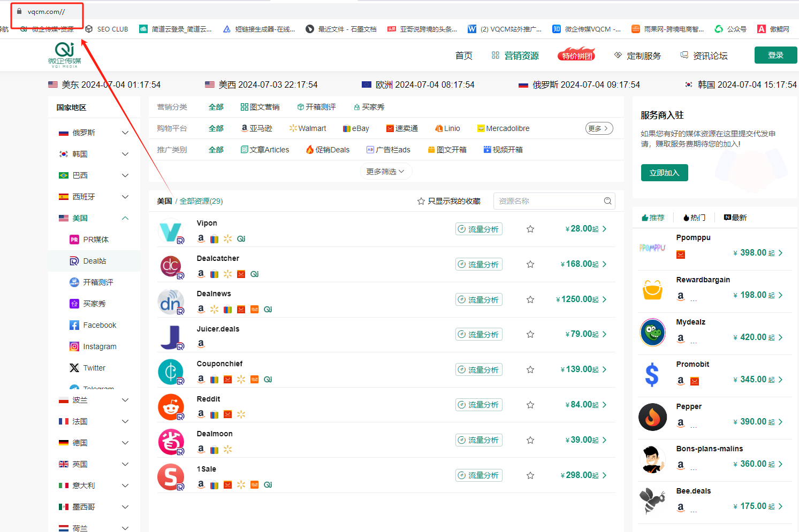This screenshot has height=532, width=799.
Task: Open 流量分析 for Vipon
Action: pyautogui.click(x=479, y=229)
